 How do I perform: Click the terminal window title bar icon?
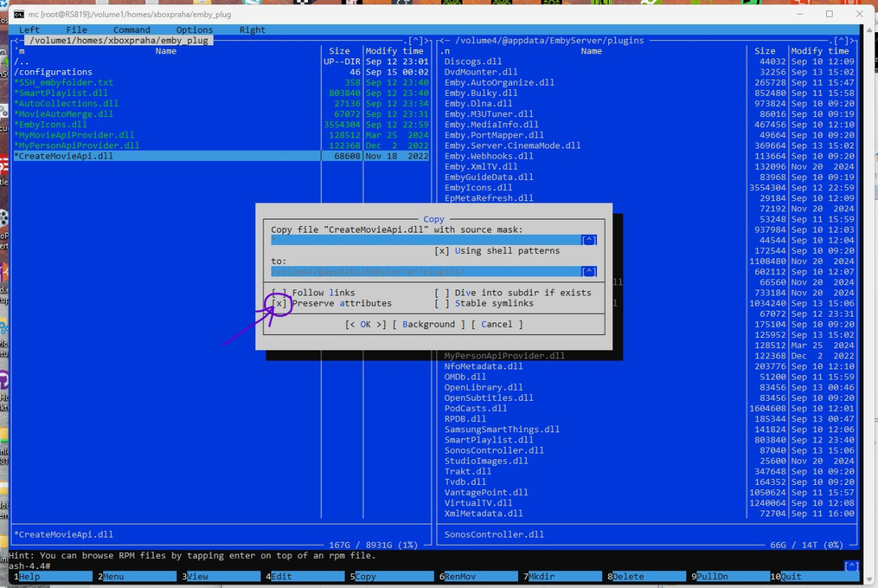pos(18,14)
